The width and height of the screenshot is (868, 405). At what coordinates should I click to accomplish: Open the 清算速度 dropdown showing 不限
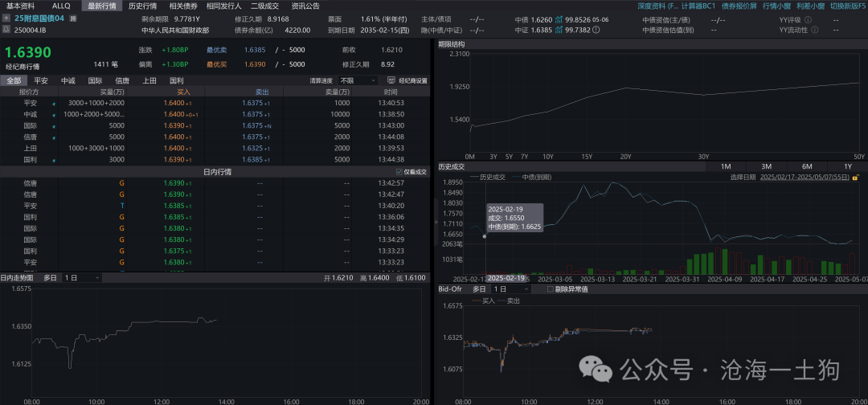pyautogui.click(x=358, y=80)
